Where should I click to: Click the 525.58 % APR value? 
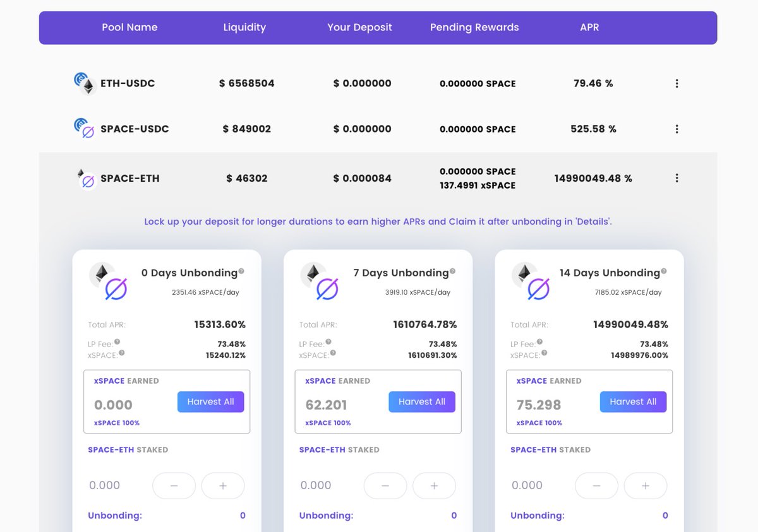point(593,129)
